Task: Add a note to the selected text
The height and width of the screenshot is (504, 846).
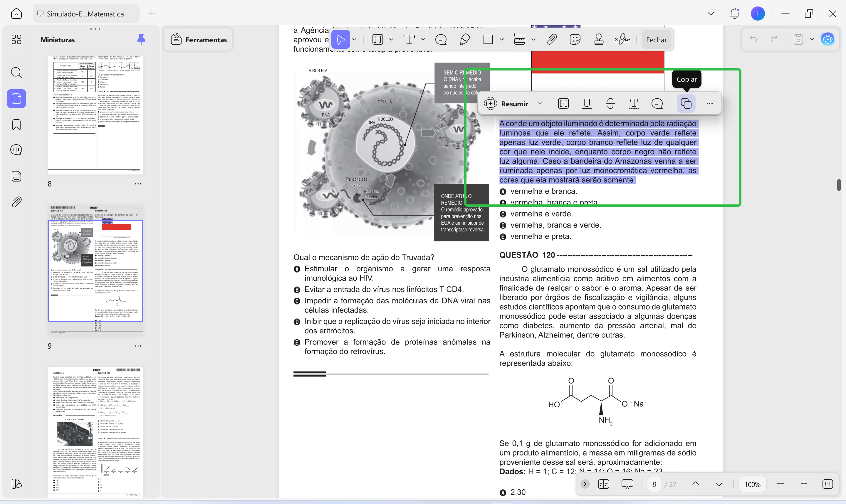Action: pyautogui.click(x=657, y=103)
